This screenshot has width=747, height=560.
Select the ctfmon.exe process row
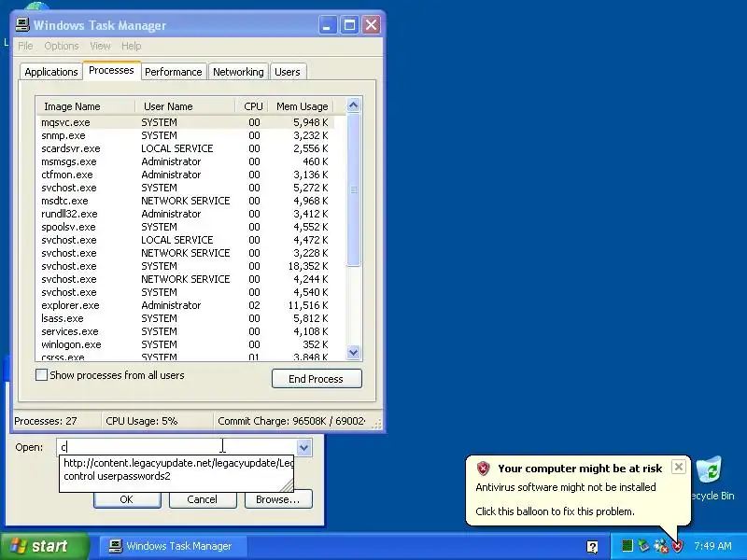pos(185,175)
